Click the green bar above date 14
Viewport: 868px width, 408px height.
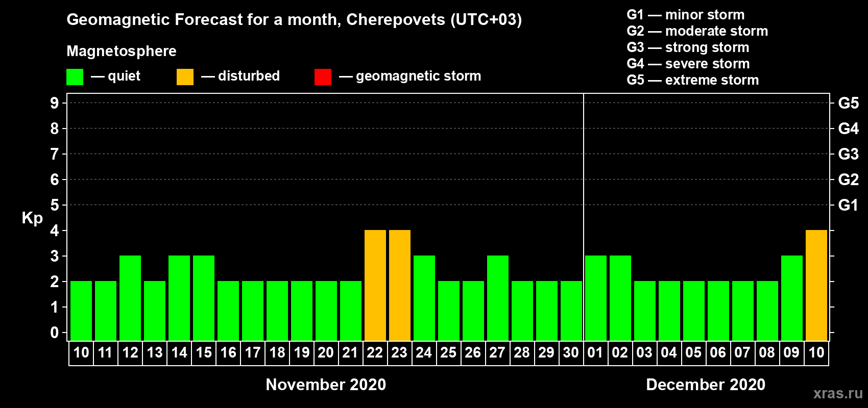tap(179, 298)
